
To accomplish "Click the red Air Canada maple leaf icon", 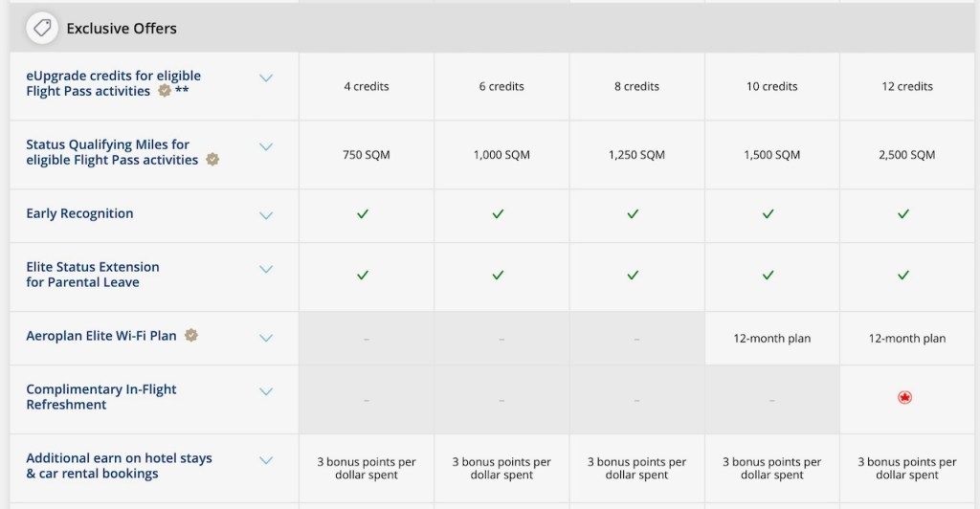I will pyautogui.click(x=904, y=397).
